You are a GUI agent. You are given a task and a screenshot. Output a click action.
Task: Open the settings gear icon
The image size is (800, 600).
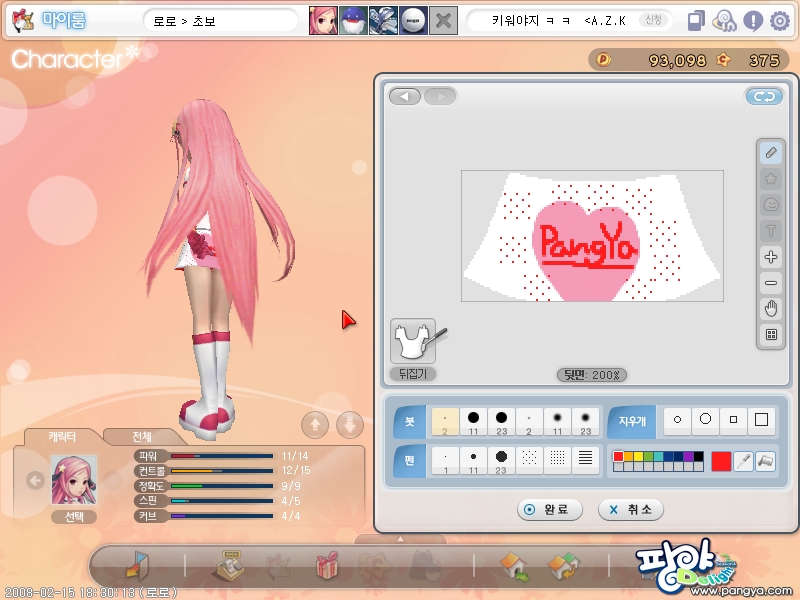[780, 21]
